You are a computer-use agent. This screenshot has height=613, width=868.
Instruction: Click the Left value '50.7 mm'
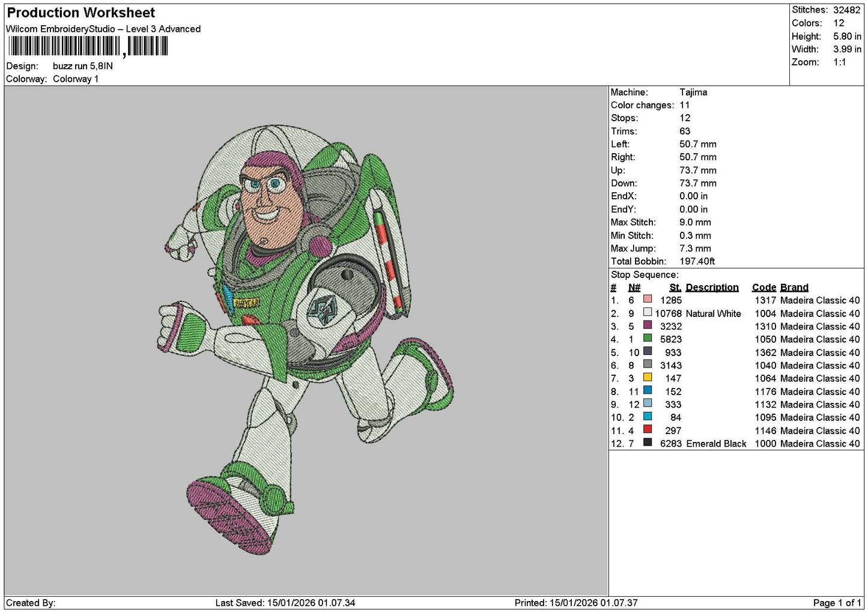(x=698, y=145)
